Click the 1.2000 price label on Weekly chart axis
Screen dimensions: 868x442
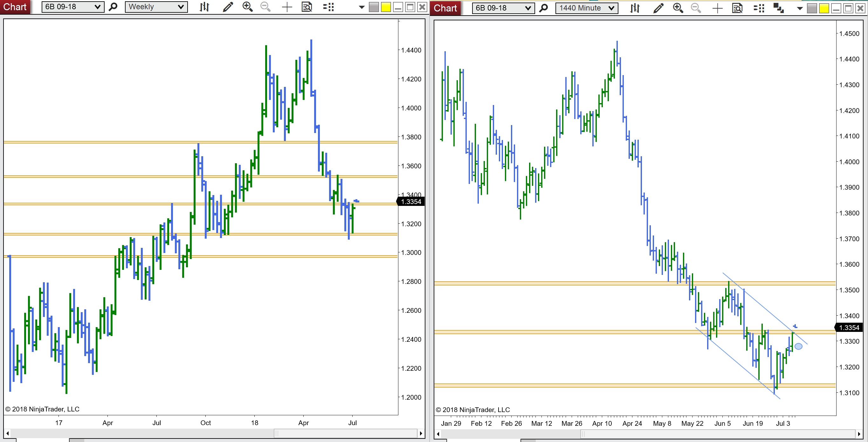click(411, 397)
